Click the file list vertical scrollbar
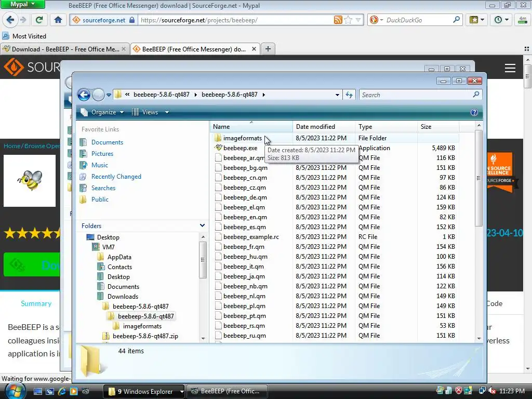Image resolution: width=532 pixels, height=399 pixels. click(x=478, y=178)
